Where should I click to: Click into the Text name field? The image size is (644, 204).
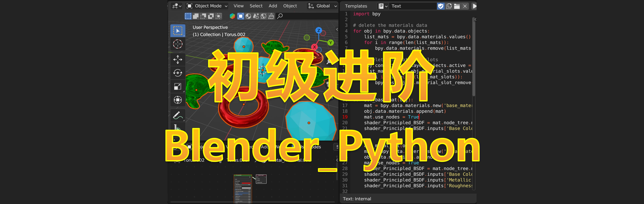click(412, 6)
